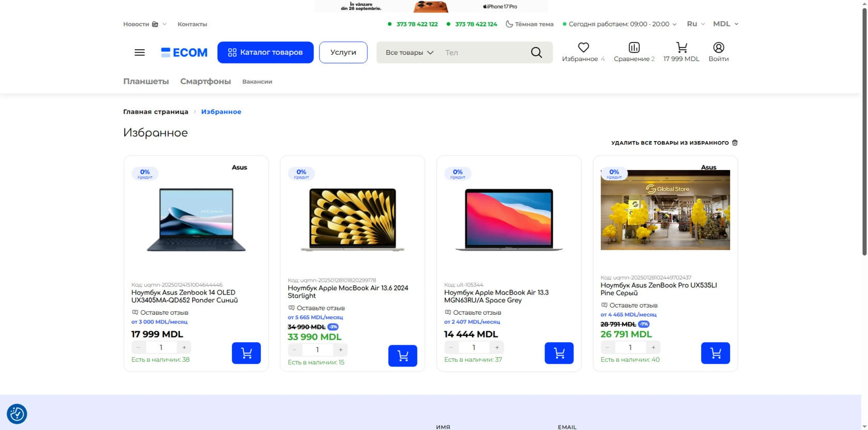The image size is (868, 430).
Task: Click credit offer от 2 407 MDL/месяц
Action: click(472, 322)
